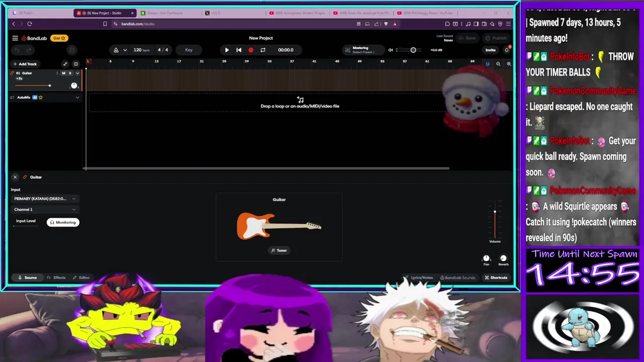644x362 pixels.
Task: Return to start with skip-back button
Action: [x=239, y=50]
